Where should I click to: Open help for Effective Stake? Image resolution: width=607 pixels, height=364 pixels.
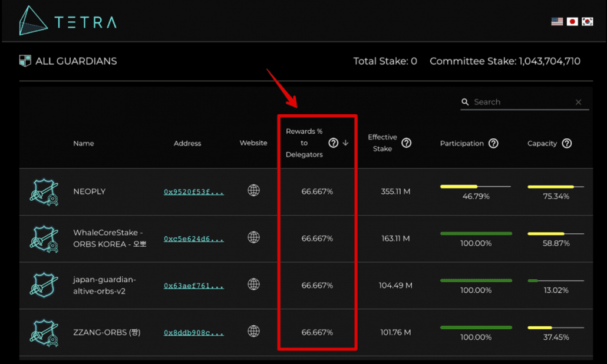click(x=406, y=143)
